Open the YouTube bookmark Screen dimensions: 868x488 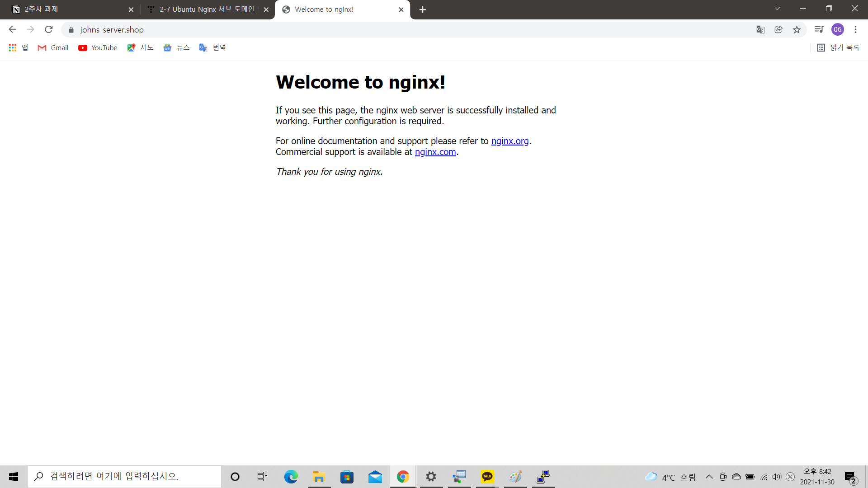(x=98, y=47)
